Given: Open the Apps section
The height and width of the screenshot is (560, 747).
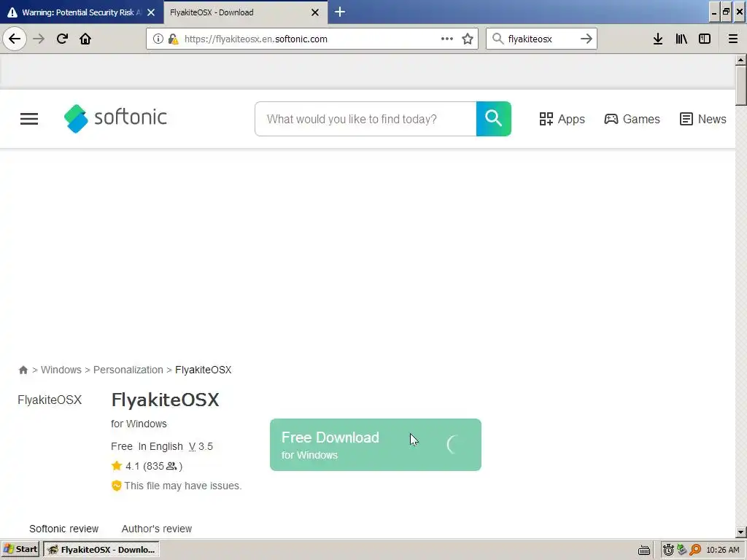Looking at the screenshot, I should coord(562,119).
